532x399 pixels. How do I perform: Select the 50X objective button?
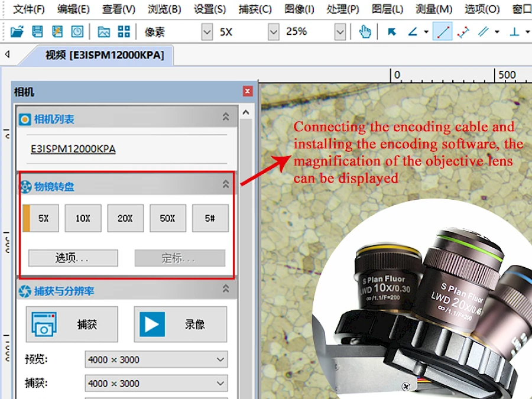pos(168,218)
